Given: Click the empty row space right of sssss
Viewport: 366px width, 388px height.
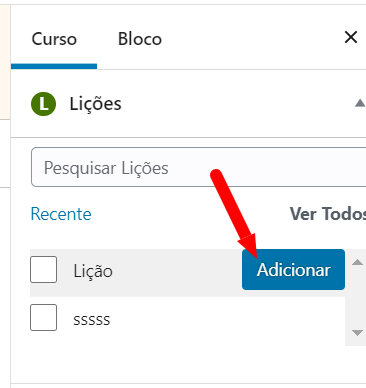Looking at the screenshot, I should click(227, 318).
